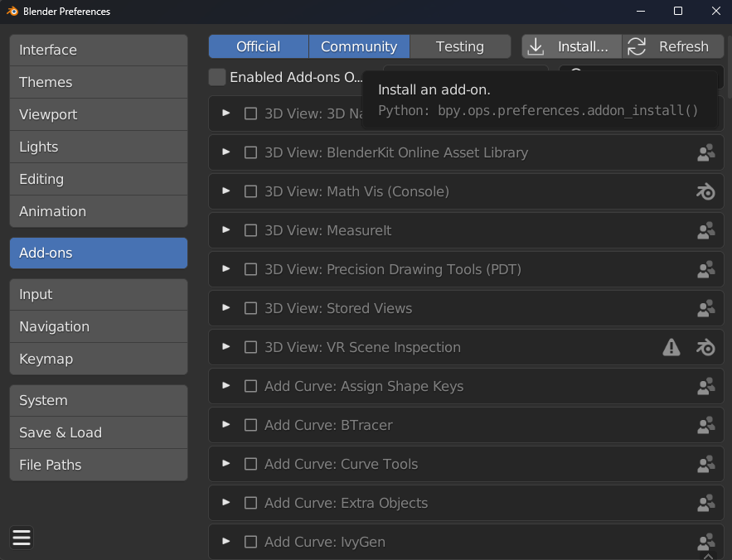Click the community icon for Precision Drawing Tools
The height and width of the screenshot is (560, 732).
coord(705,269)
